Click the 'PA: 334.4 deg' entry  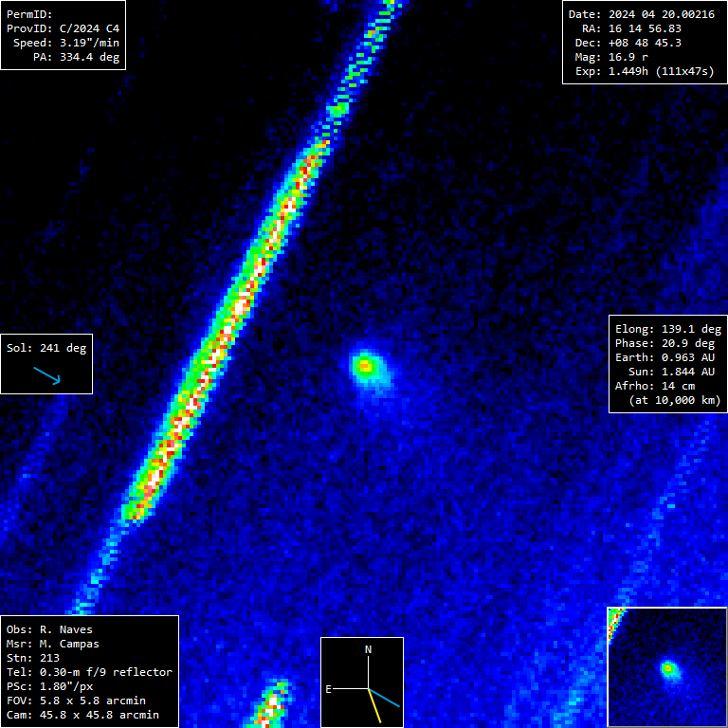[x=76, y=57]
